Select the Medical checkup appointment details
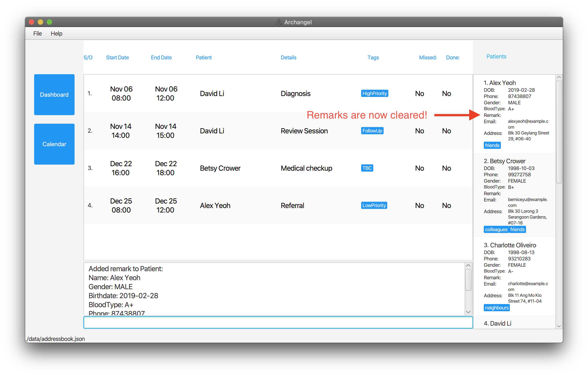This screenshot has width=588, height=376. 306,168
